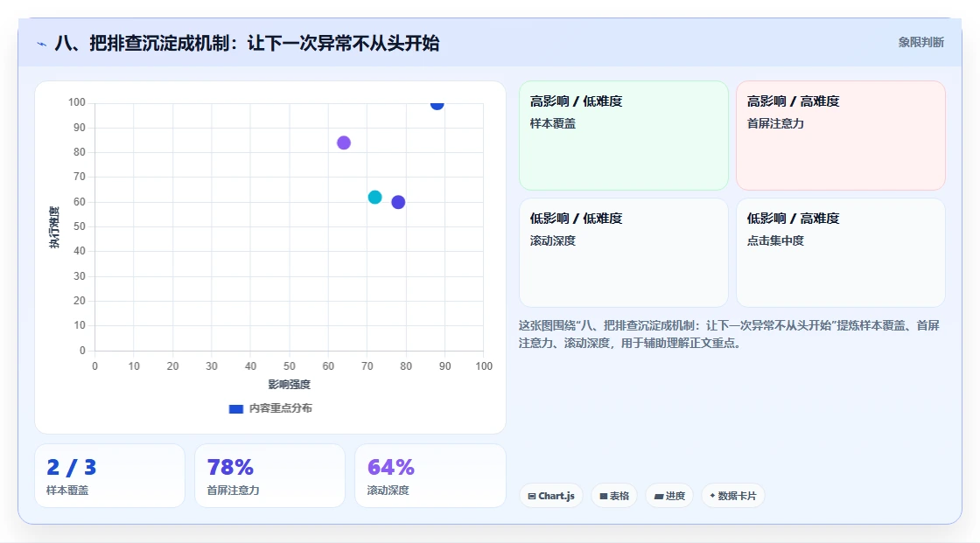Click the purple data point in the scatter chart
The image size is (980, 543).
pyautogui.click(x=344, y=143)
